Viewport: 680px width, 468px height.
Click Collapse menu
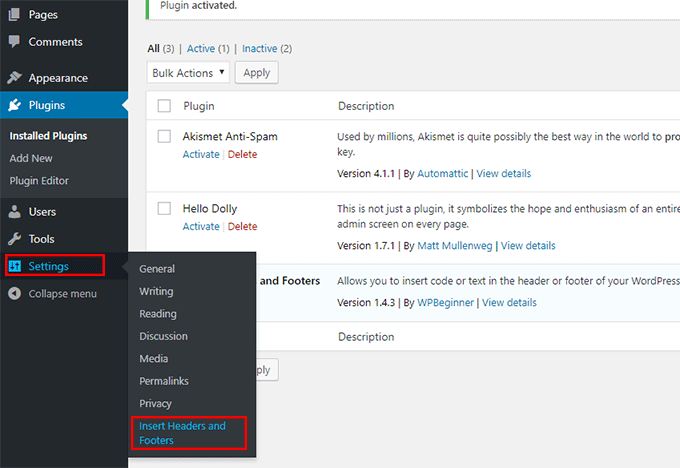(x=62, y=294)
